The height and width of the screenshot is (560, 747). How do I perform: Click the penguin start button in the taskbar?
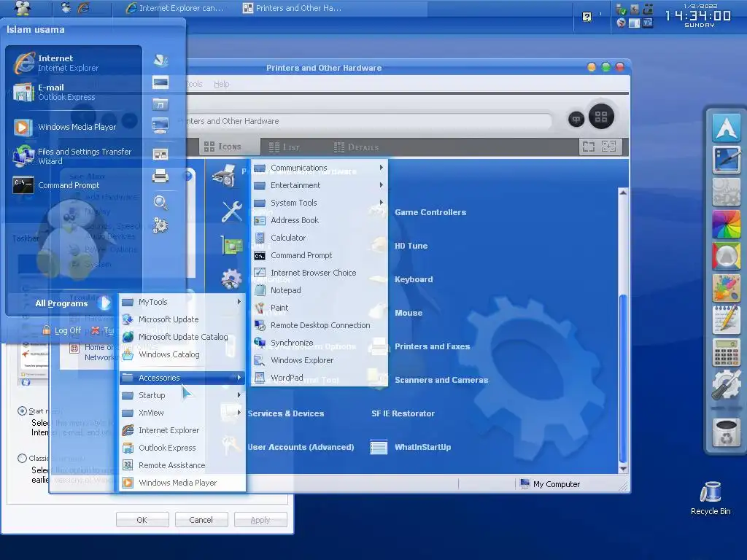pos(23,8)
